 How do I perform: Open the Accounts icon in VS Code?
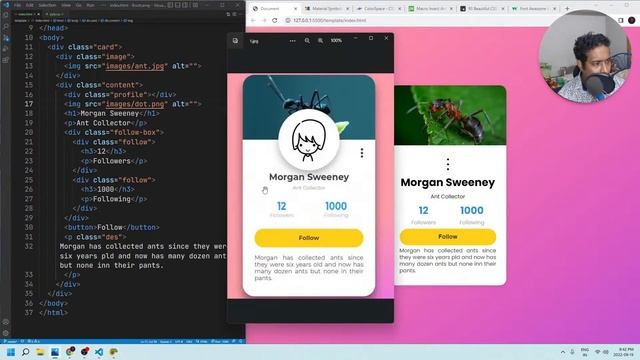coord(6,322)
